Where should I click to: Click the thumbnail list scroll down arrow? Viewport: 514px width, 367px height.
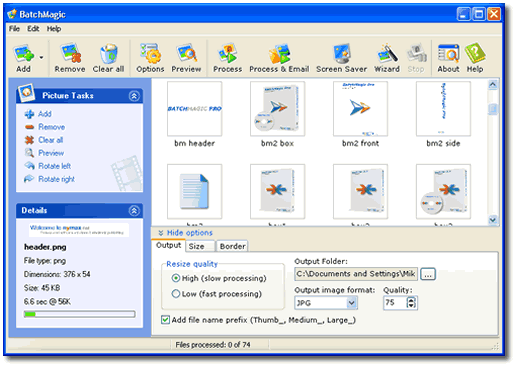[x=493, y=220]
